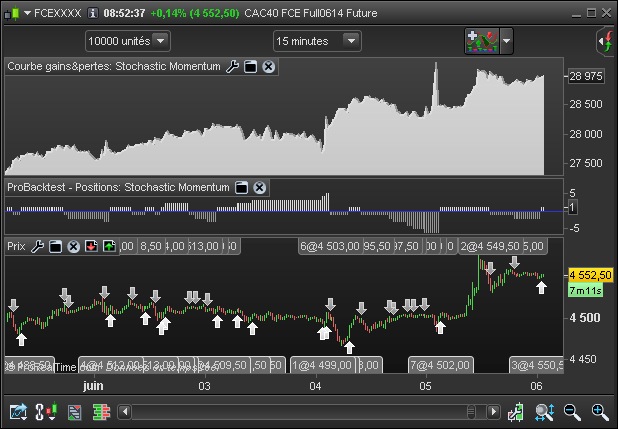Click the value 1 box on Positions axis
This screenshot has width=618, height=429.
point(572,207)
